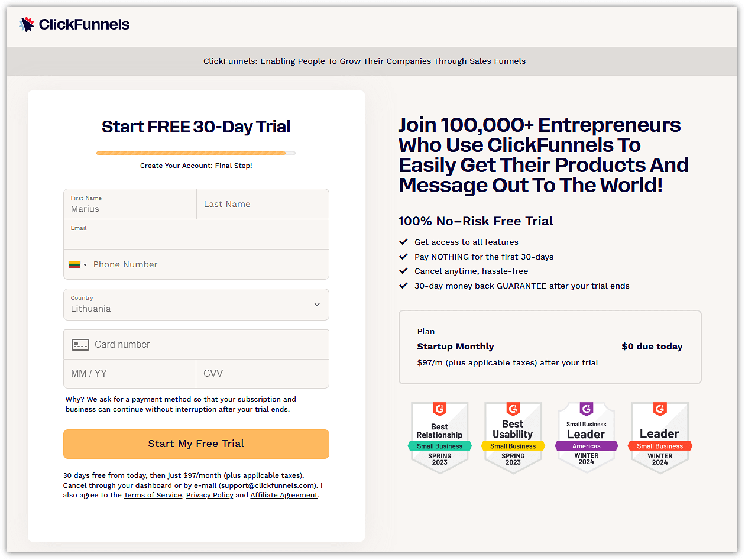Viewport: 745px width, 560px height.
Task: Click the orange progress bar above 'Create Your Account'
Action: [x=192, y=153]
